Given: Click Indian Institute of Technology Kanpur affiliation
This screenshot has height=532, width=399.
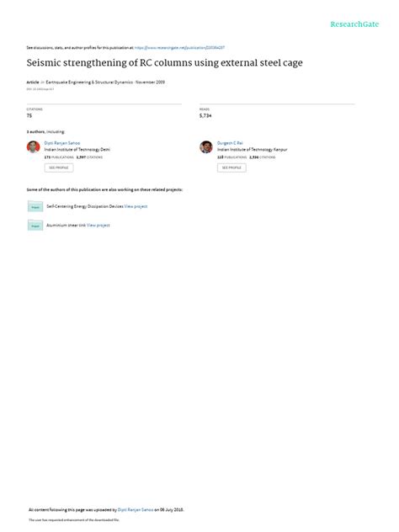Looking at the screenshot, I should pyautogui.click(x=252, y=150).
